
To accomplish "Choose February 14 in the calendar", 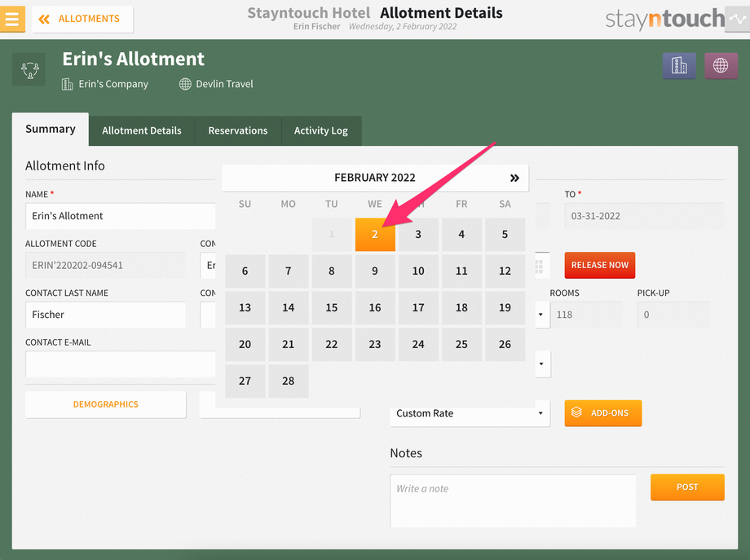I will point(288,307).
